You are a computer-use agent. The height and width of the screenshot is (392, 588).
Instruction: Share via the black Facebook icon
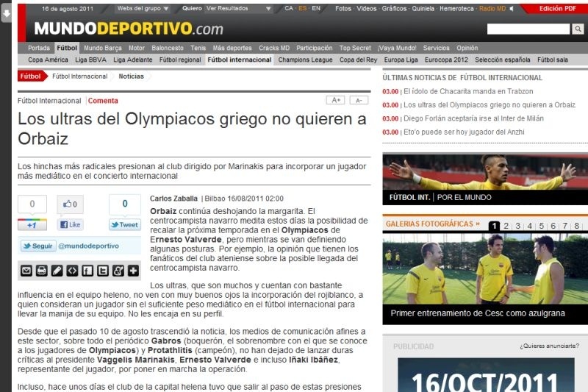tap(87, 271)
